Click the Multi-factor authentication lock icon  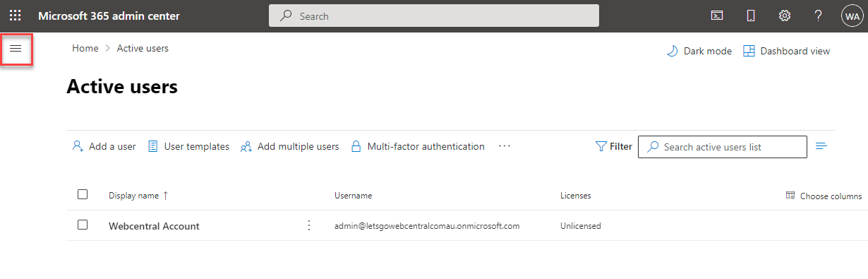point(356,146)
